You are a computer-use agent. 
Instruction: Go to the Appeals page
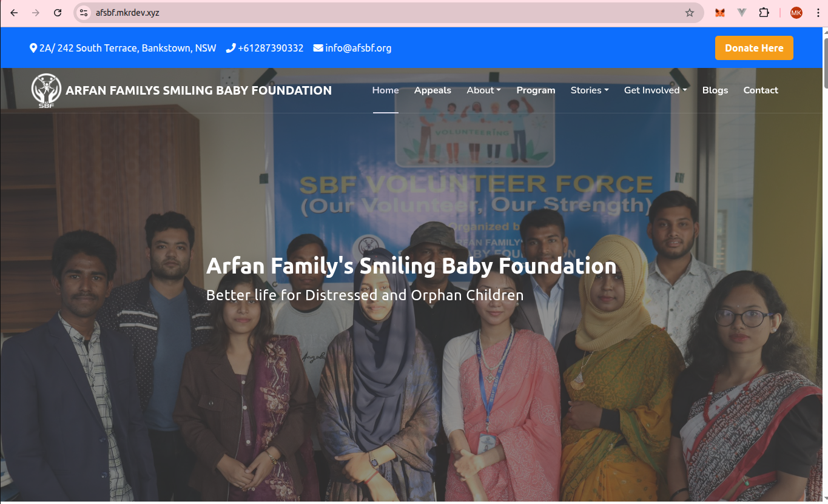tap(433, 90)
